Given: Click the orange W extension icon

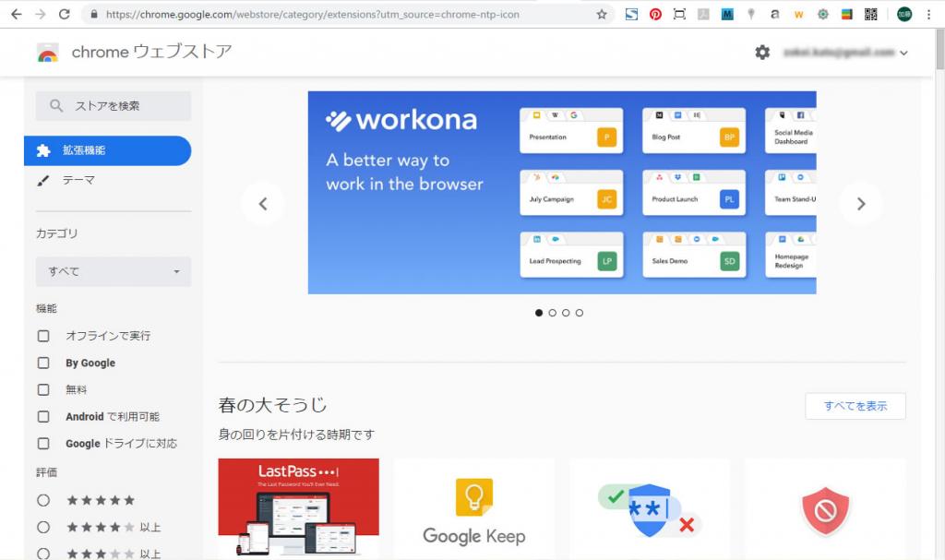Looking at the screenshot, I should click(798, 15).
